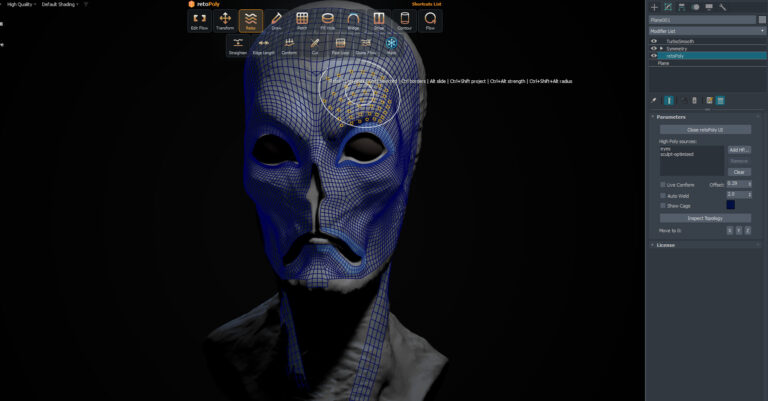Viewport: 768px width, 401px height.
Task: Open the object color swatch beside name
Action: (x=762, y=20)
